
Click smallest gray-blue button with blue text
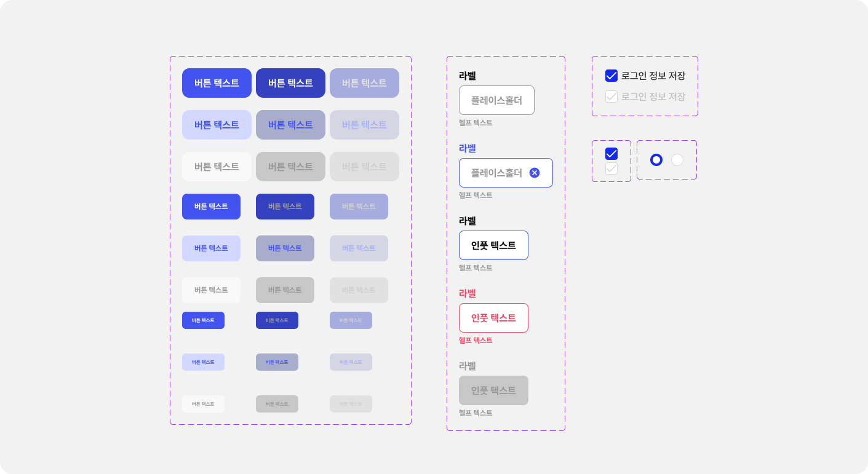point(277,362)
